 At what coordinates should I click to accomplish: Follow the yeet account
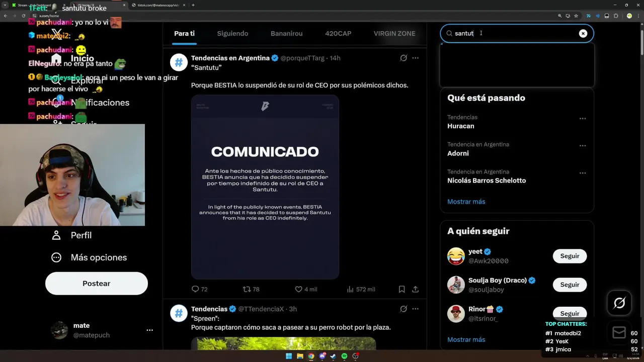coord(570,256)
